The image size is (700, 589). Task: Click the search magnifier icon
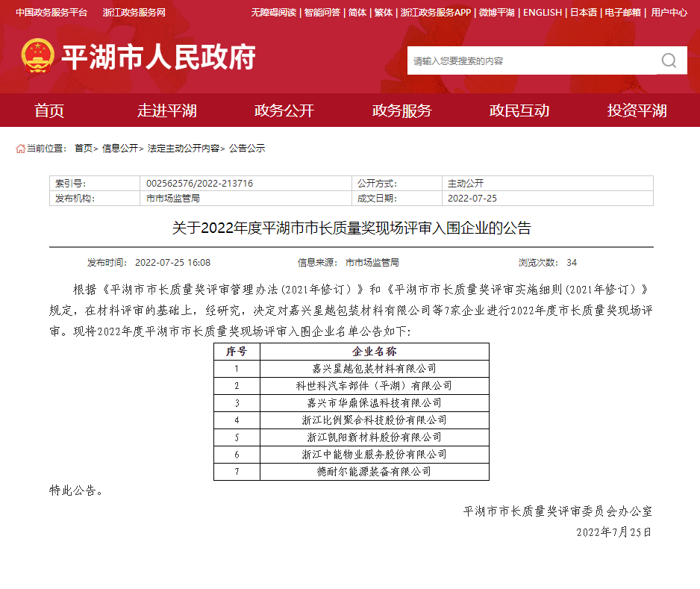[669, 60]
